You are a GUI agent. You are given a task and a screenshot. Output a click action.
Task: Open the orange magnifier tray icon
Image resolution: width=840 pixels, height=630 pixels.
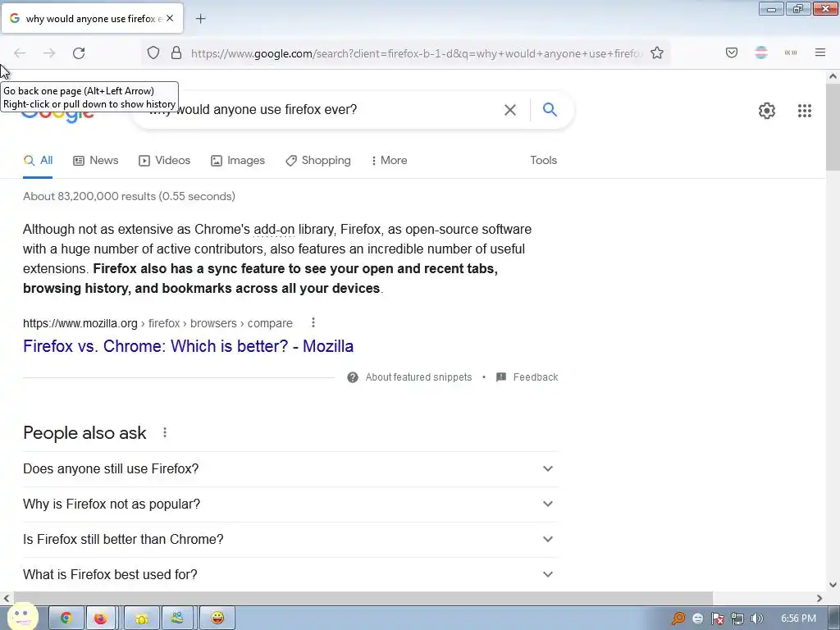click(678, 619)
